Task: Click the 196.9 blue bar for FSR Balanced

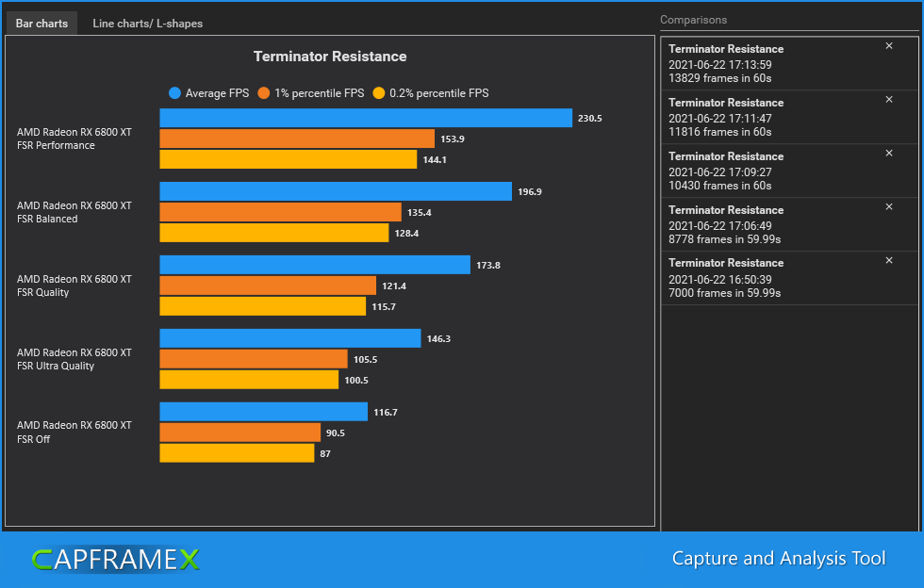Action: [x=336, y=191]
